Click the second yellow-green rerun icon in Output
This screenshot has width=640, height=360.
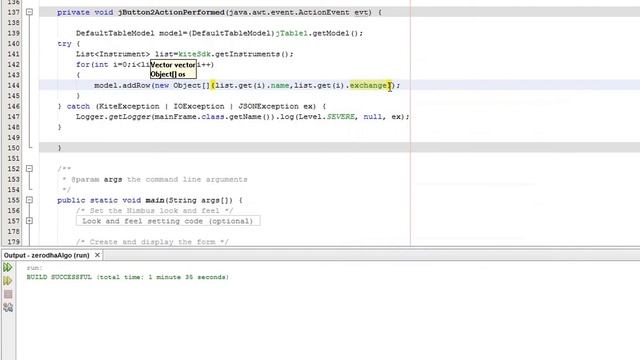pyautogui.click(x=8, y=281)
